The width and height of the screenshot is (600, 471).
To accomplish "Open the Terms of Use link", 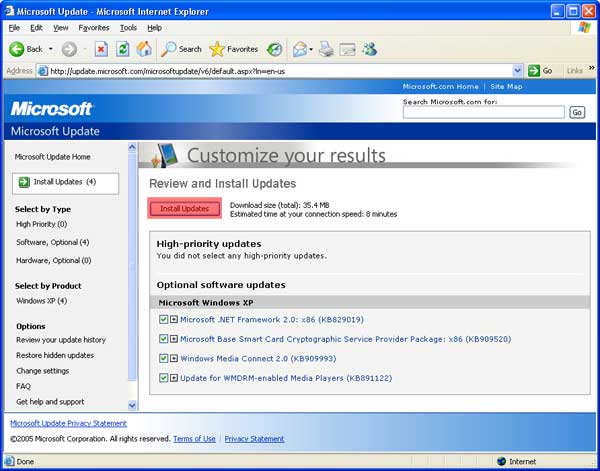I will [x=194, y=439].
